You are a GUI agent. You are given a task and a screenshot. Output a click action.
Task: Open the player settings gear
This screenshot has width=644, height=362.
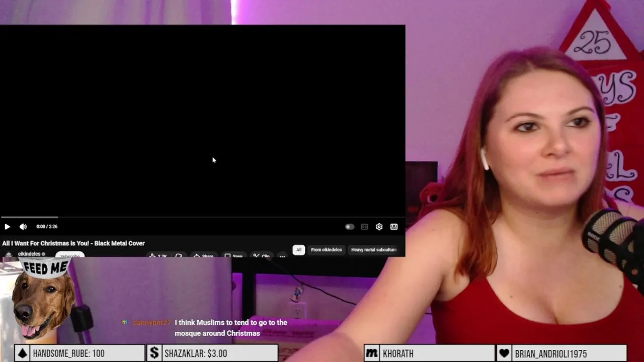click(379, 227)
